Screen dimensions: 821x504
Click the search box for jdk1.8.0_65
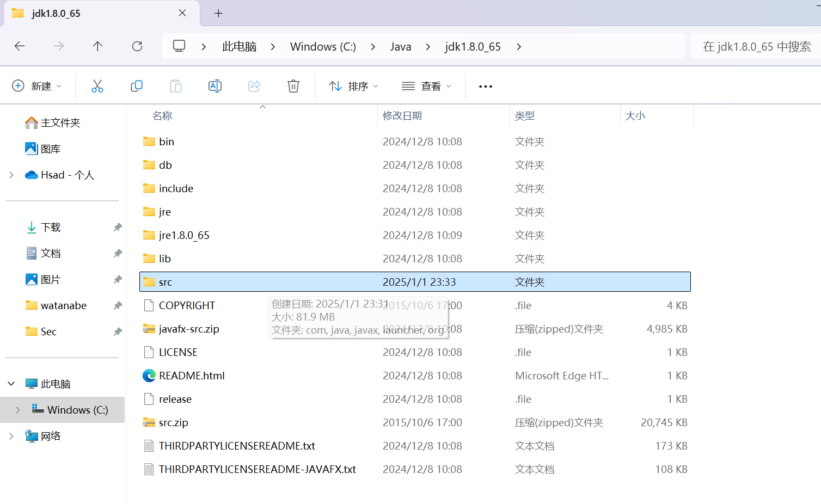pos(756,47)
